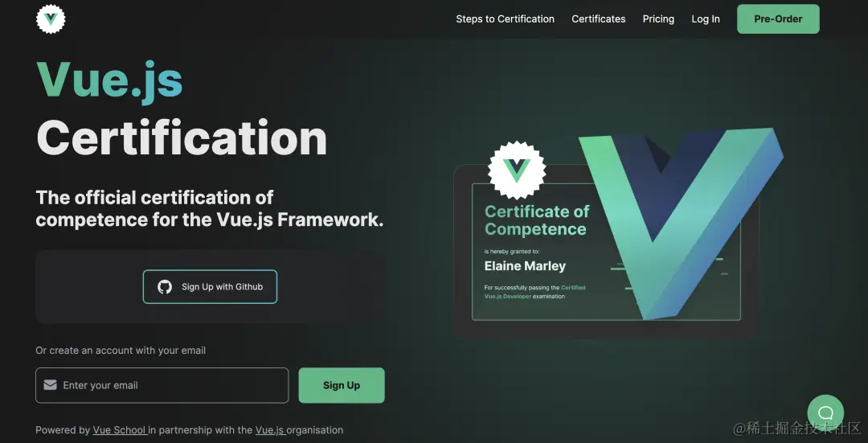Click the envelope icon in email field

click(51, 385)
